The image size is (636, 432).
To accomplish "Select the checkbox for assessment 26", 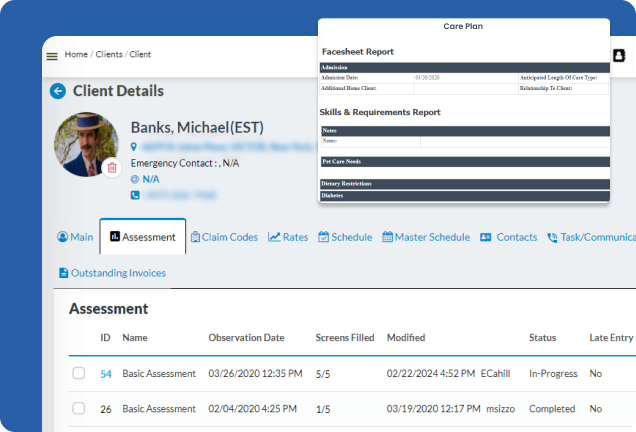I will click(79, 409).
